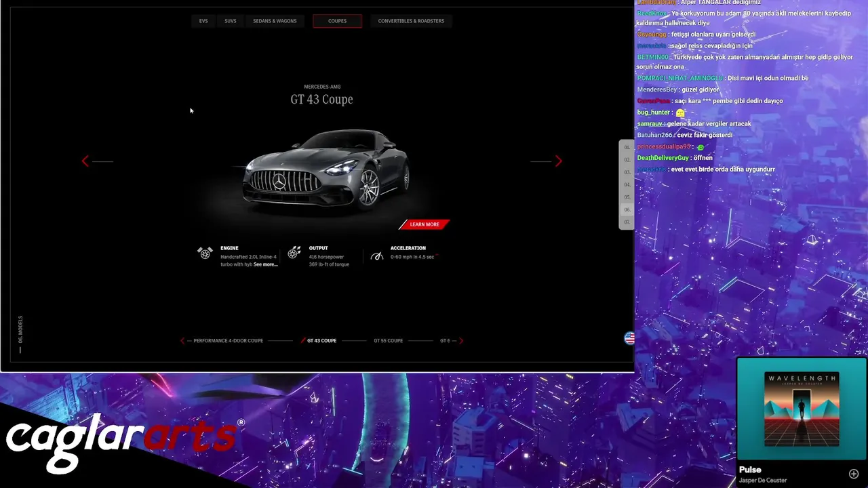Image resolution: width=868 pixels, height=488 pixels.
Task: Jump to section 04 in side navigator
Action: coord(627,184)
